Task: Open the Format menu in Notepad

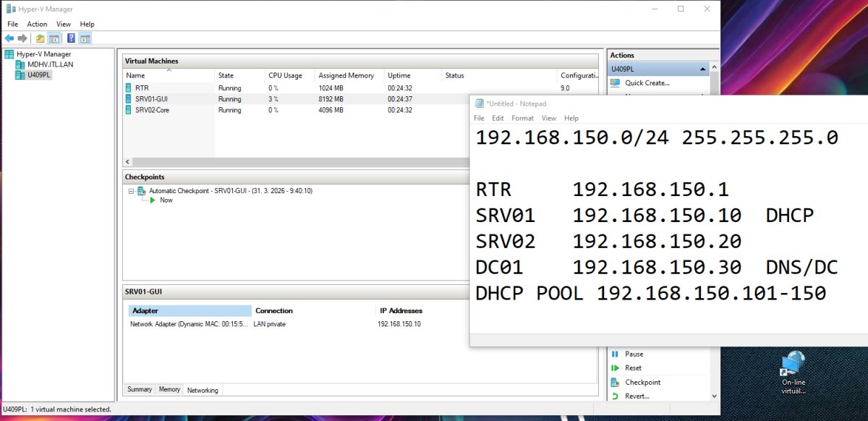Action: (x=522, y=118)
